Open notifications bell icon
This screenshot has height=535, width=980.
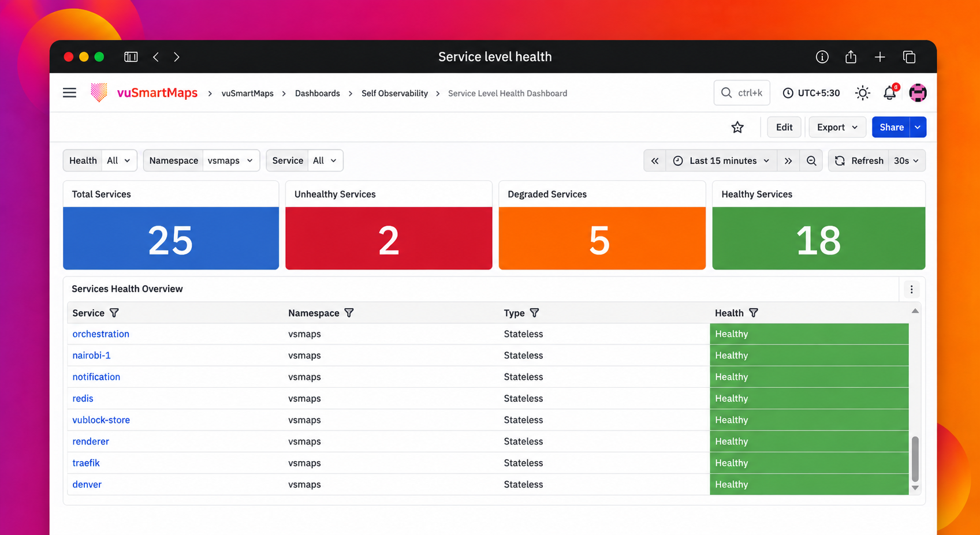[x=890, y=92]
